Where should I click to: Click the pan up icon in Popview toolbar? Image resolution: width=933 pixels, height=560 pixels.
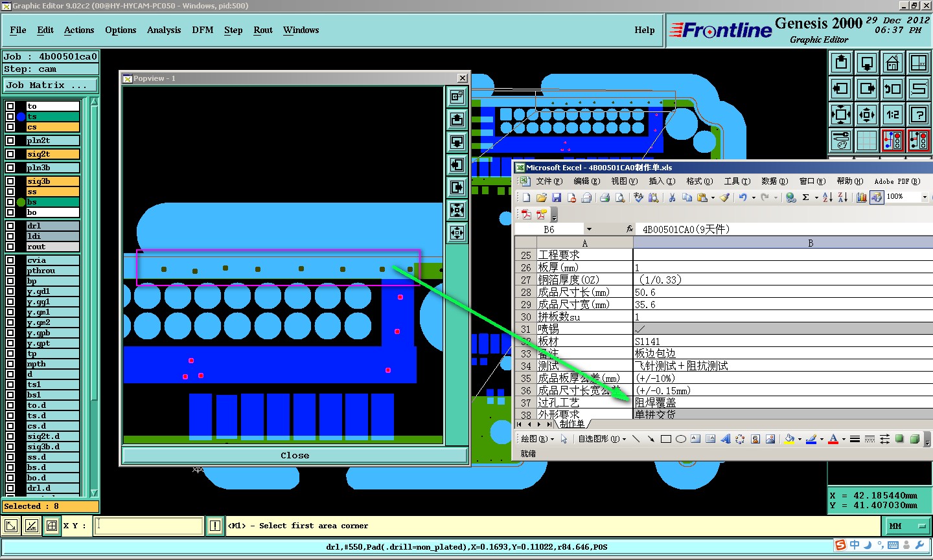pos(457,120)
